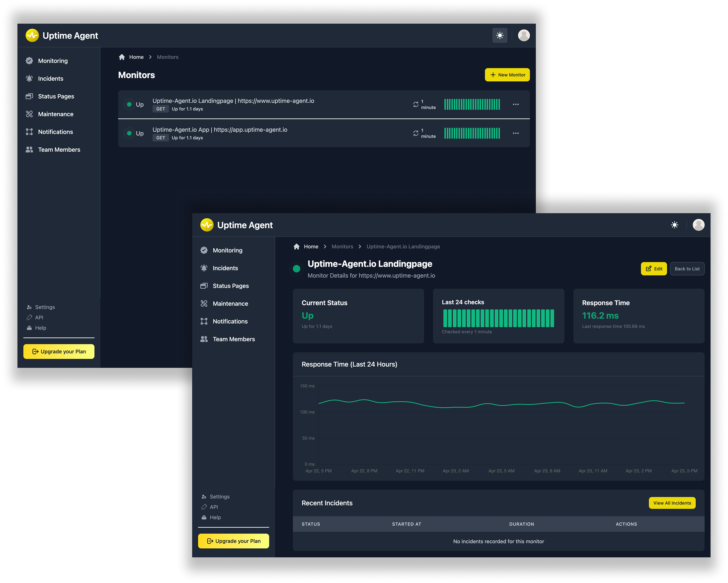Screen dimensions: 728x583
Task: Click the API pencil icon in the detail window sidebar
Action: [x=204, y=508]
